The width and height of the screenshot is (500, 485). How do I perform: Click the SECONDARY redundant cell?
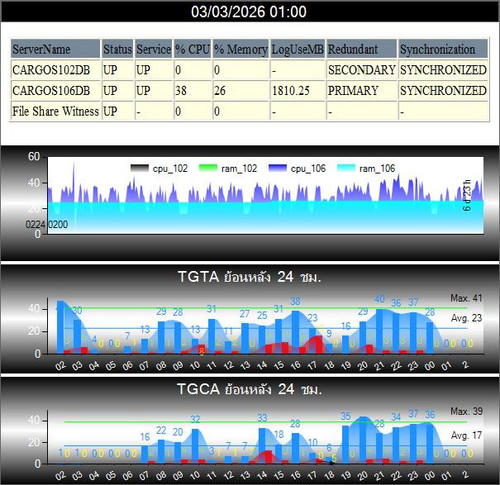click(362, 70)
